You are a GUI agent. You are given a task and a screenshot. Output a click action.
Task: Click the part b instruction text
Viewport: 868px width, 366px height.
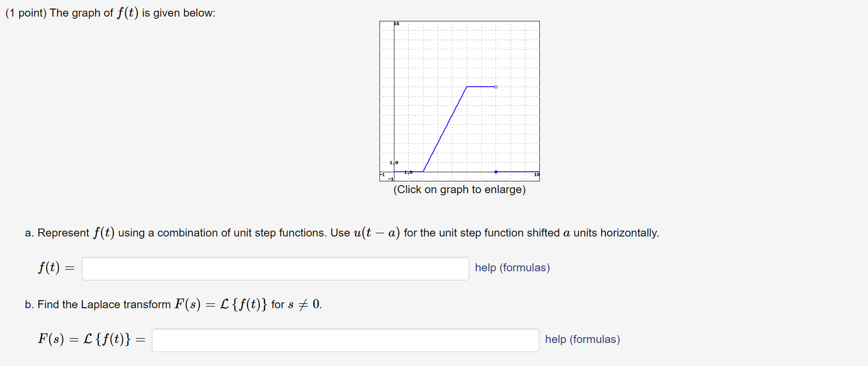172,304
